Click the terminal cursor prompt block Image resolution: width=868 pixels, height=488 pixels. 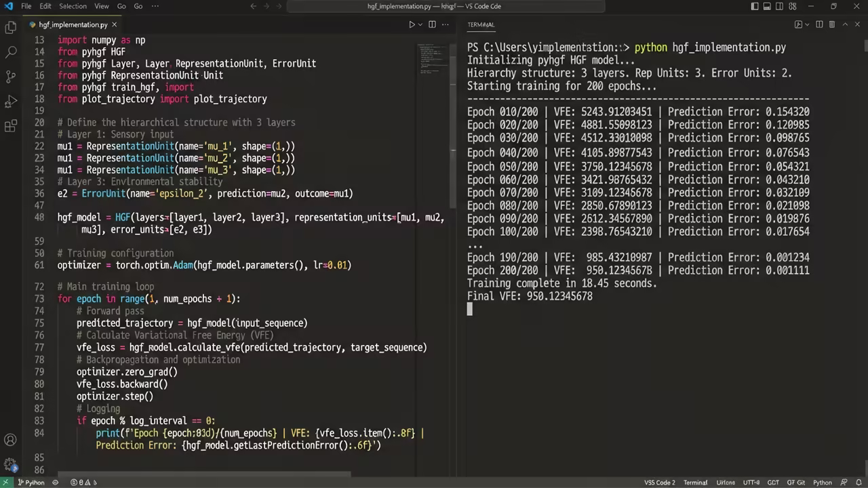pyautogui.click(x=469, y=309)
